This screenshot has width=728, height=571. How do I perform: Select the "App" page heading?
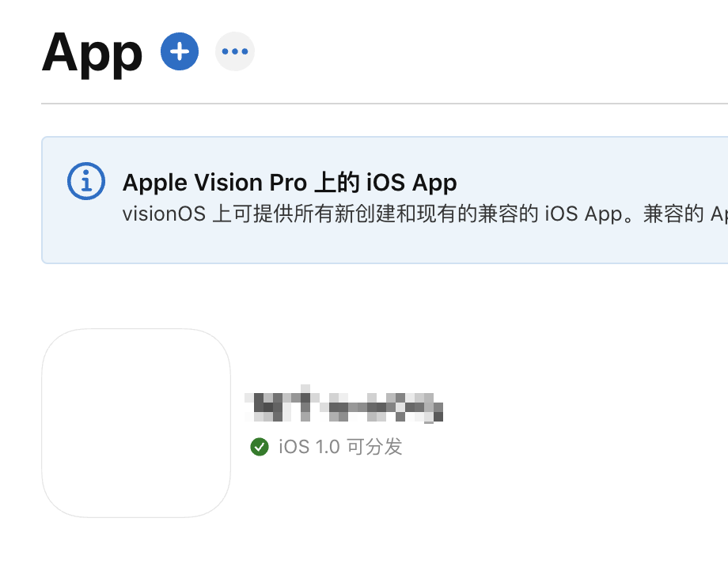click(92, 54)
